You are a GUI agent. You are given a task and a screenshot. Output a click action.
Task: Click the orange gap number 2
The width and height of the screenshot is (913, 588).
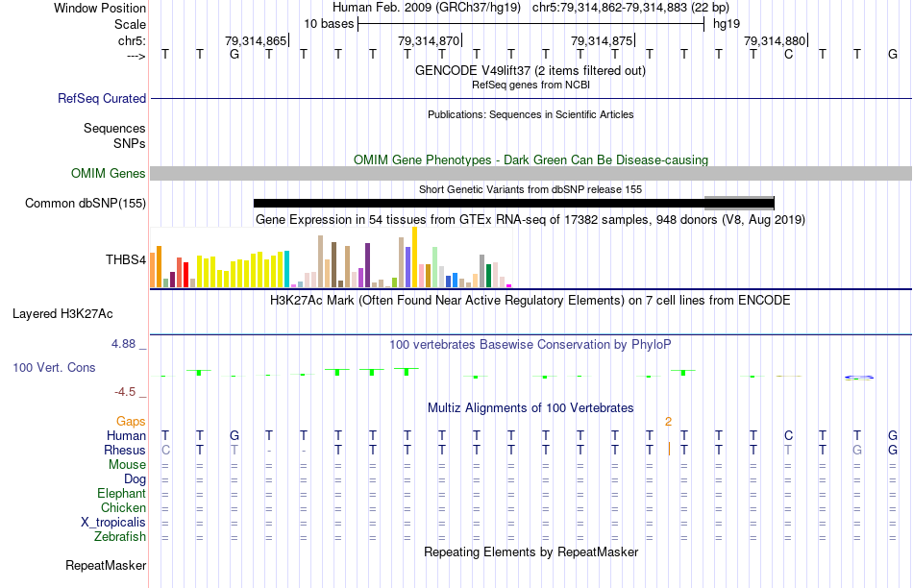tap(669, 421)
